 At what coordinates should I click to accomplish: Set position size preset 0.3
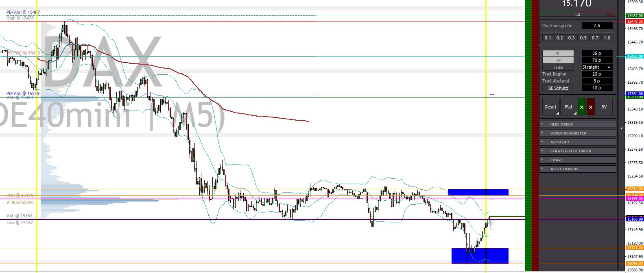pos(572,38)
